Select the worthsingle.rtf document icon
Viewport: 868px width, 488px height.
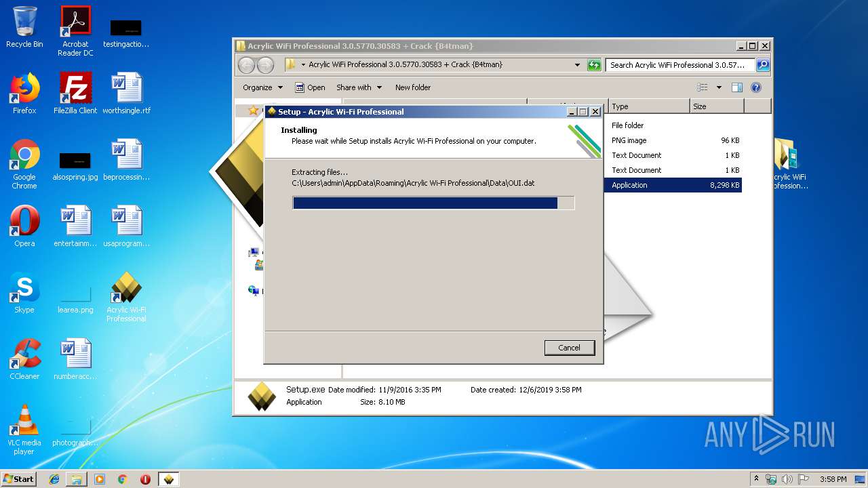tap(126, 94)
